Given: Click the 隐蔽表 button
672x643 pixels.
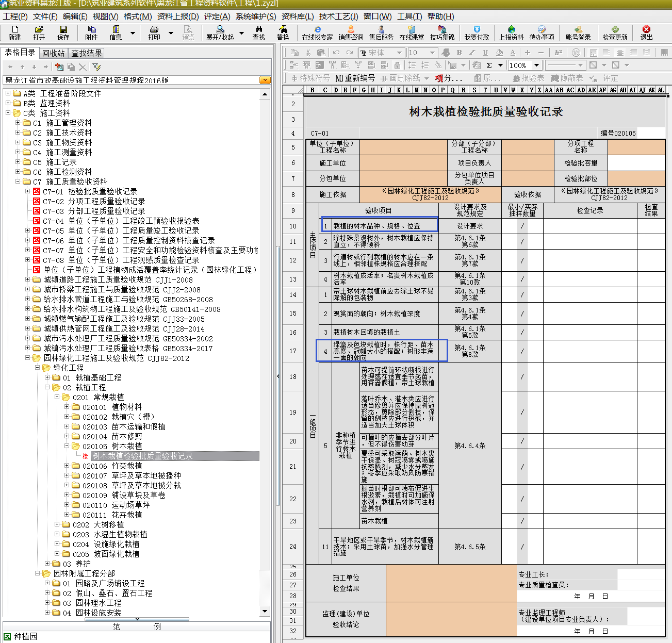Looking at the screenshot, I should pyautogui.click(x=567, y=78).
